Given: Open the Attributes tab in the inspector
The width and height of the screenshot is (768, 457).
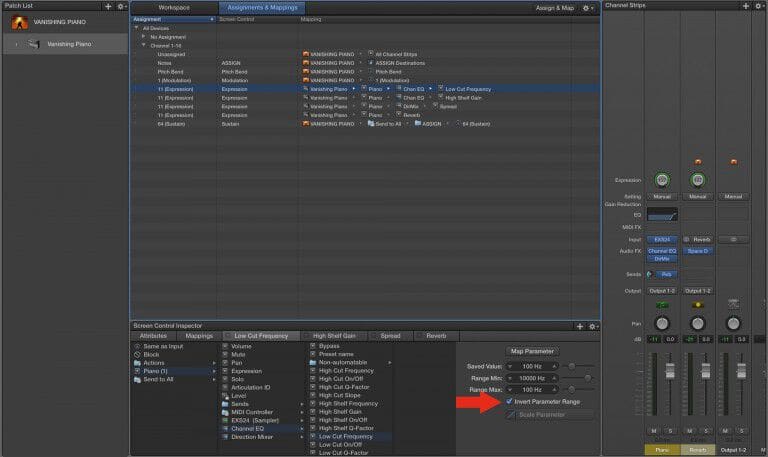Looking at the screenshot, I should 153,336.
